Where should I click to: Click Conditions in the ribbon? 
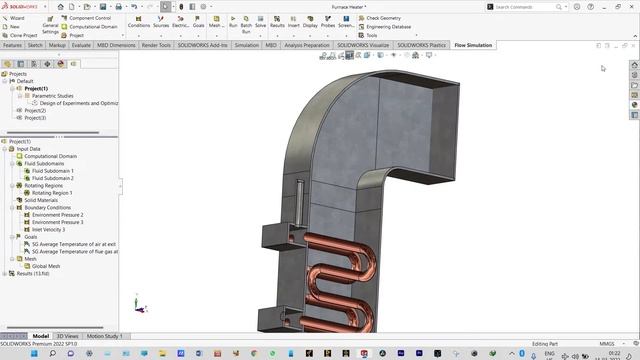tap(139, 22)
